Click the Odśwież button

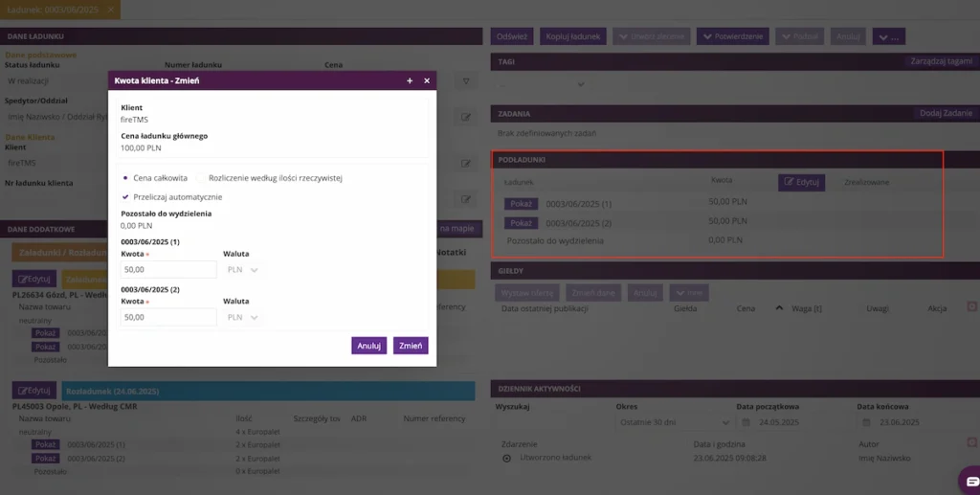pos(512,36)
